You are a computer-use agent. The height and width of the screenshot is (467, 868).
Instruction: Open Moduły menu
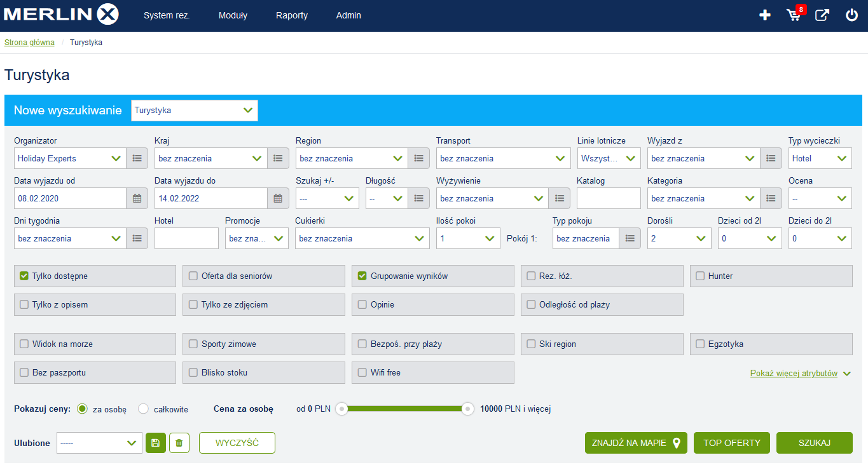[x=233, y=15]
